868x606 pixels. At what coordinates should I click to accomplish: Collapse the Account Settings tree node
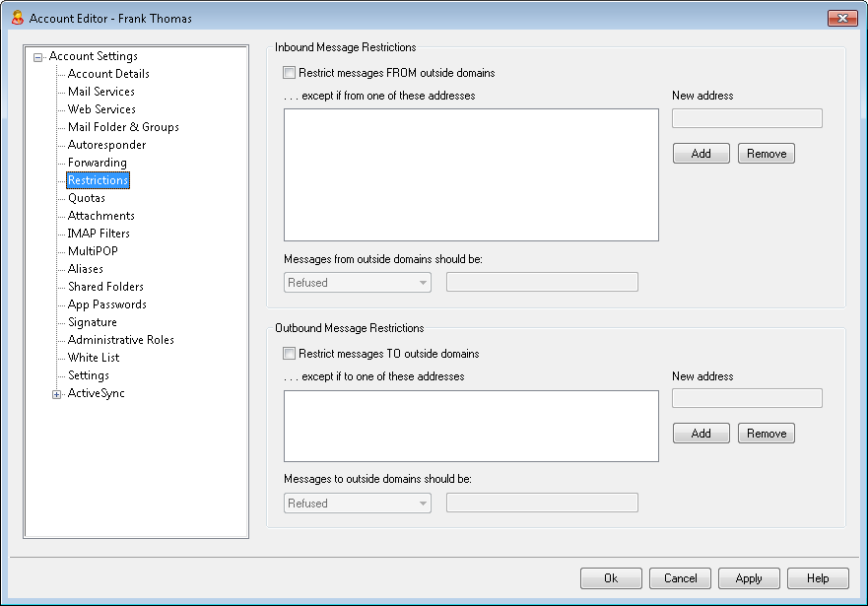(38, 57)
